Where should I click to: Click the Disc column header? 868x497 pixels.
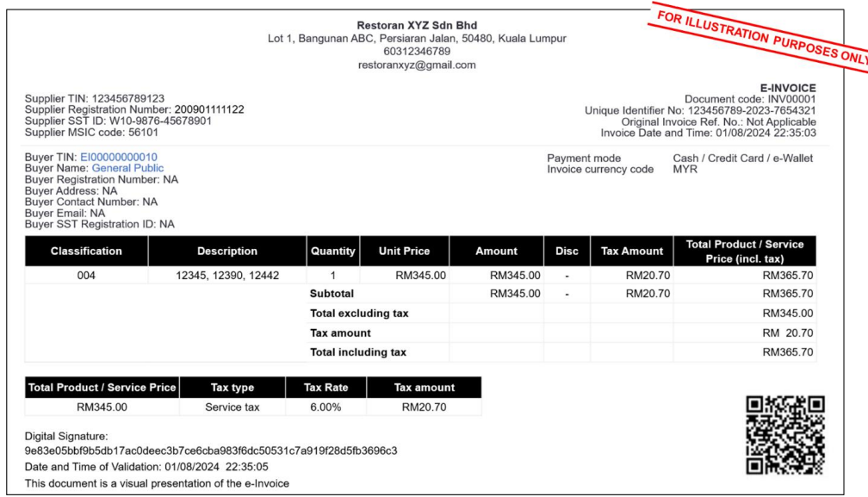pos(567,252)
